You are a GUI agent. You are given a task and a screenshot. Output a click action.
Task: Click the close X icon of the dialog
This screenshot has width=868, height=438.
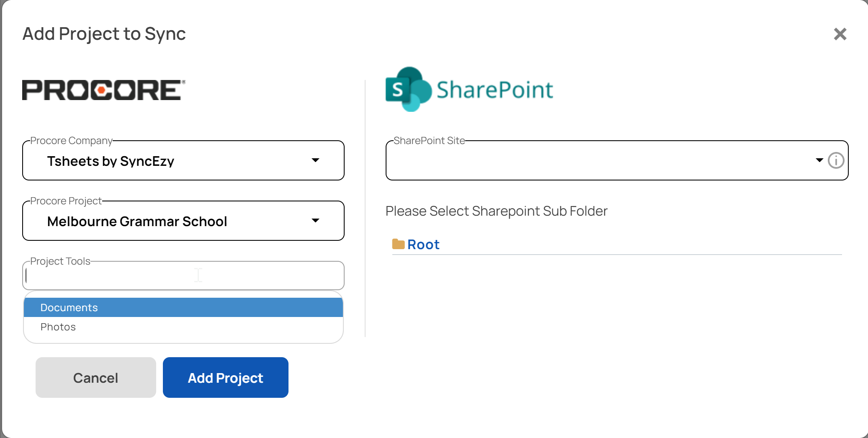tap(840, 34)
